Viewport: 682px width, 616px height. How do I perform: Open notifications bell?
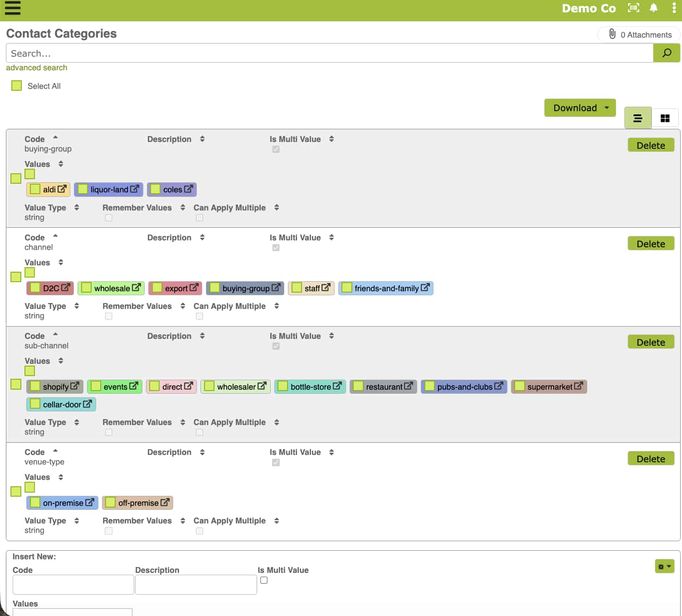[653, 8]
